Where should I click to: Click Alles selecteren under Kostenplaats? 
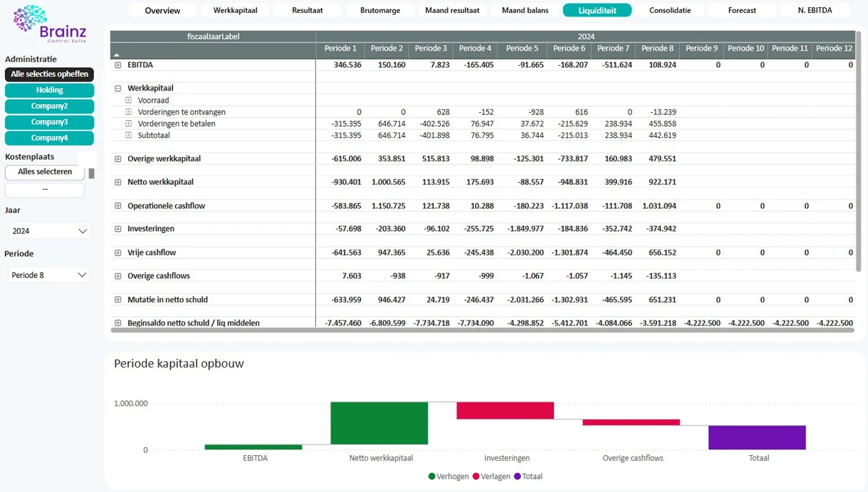(x=45, y=172)
